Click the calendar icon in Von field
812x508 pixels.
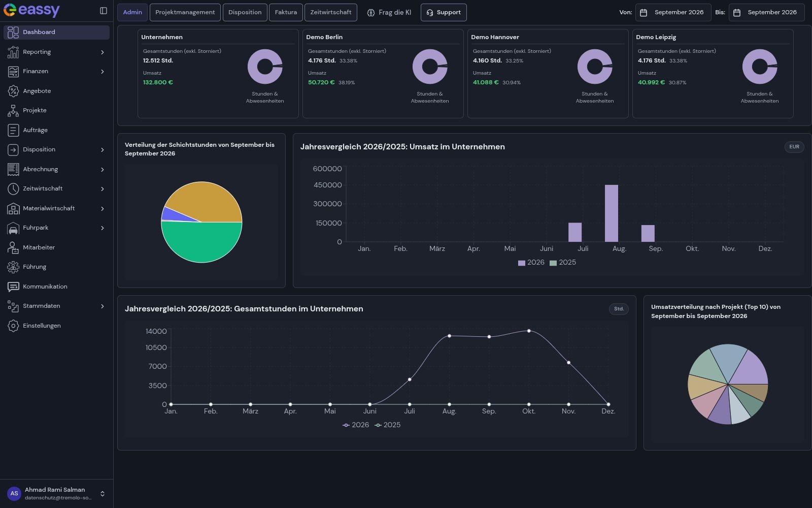click(644, 12)
